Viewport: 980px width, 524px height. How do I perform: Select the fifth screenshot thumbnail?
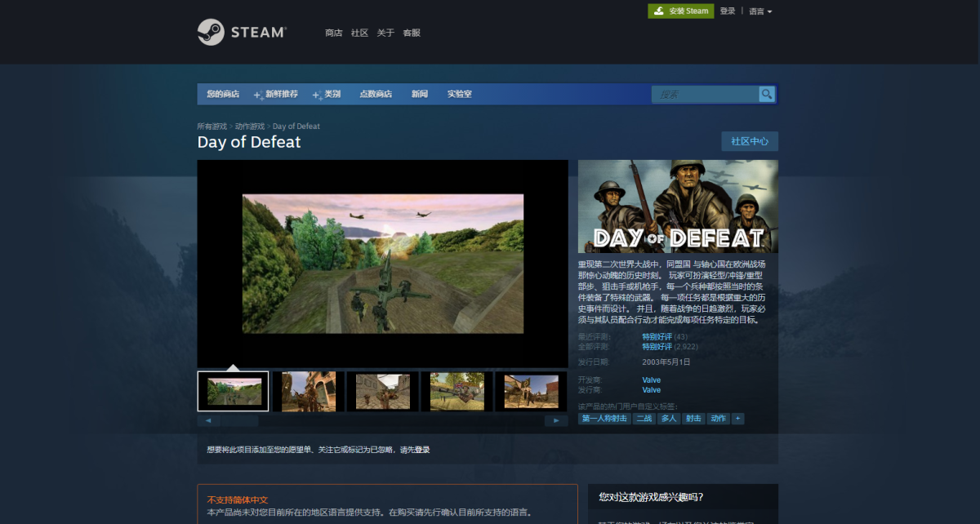pos(532,391)
